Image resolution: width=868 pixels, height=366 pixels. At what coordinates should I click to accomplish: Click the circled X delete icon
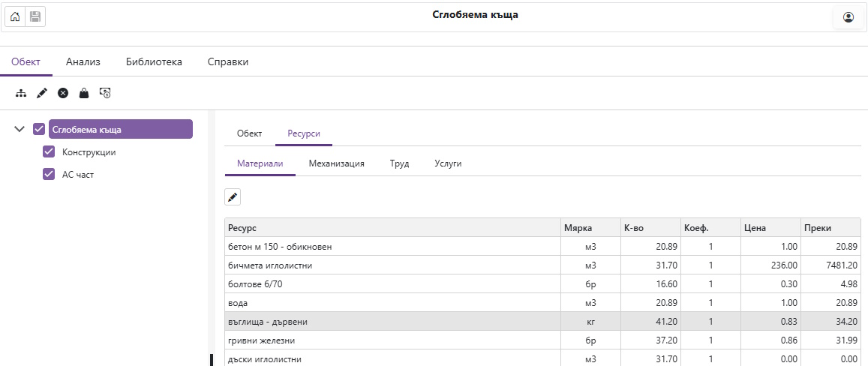click(63, 93)
